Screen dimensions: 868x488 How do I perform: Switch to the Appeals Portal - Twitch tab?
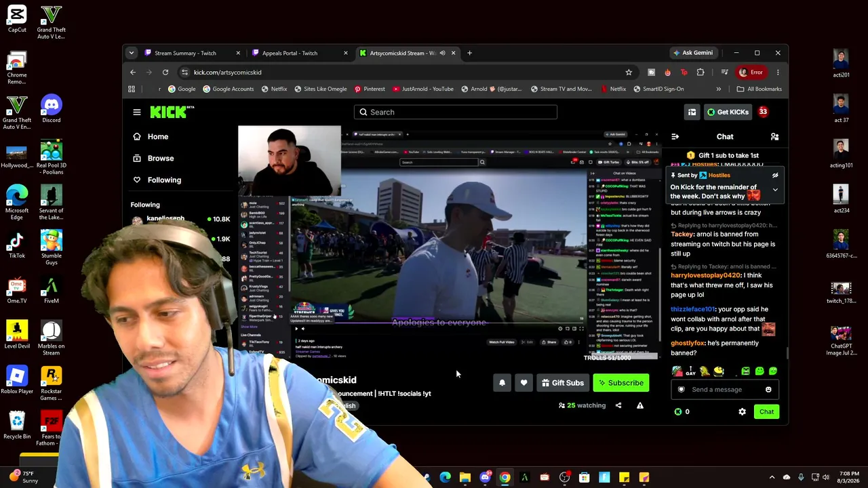[x=290, y=53]
